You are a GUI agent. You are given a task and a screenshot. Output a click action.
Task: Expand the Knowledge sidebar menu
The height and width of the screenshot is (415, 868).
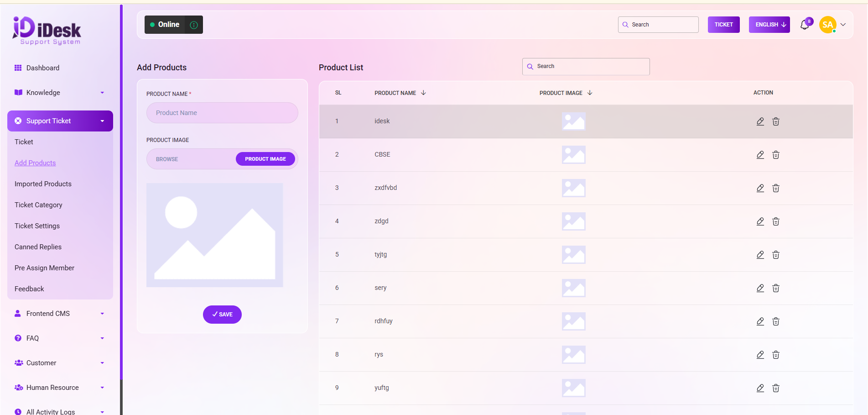click(x=60, y=93)
